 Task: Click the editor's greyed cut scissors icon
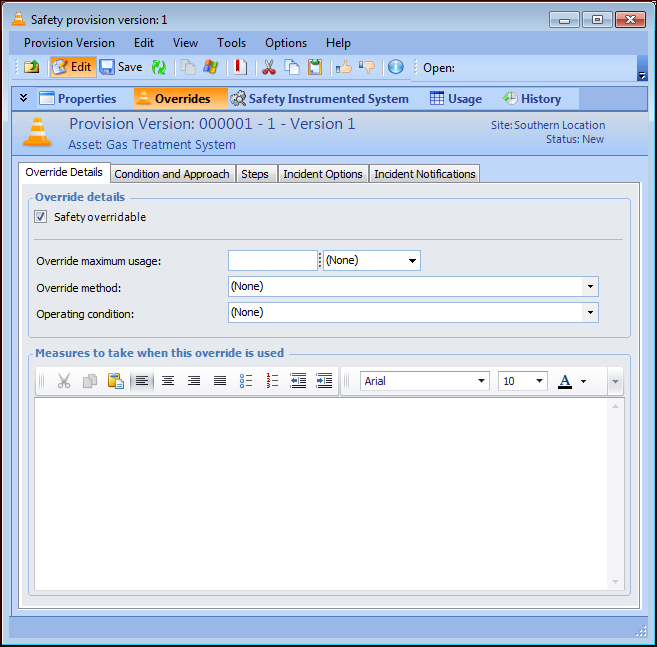[64, 381]
